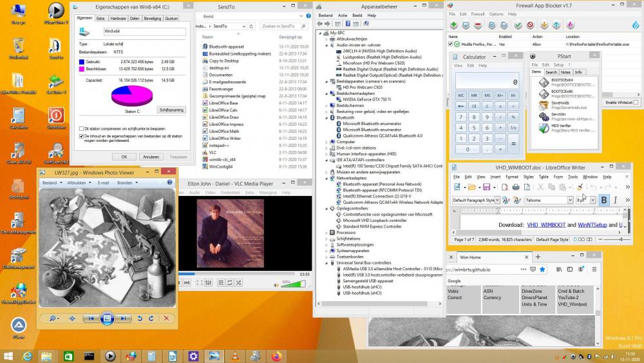
Task: Enable the WhiteList checkbox
Action: pos(636,103)
